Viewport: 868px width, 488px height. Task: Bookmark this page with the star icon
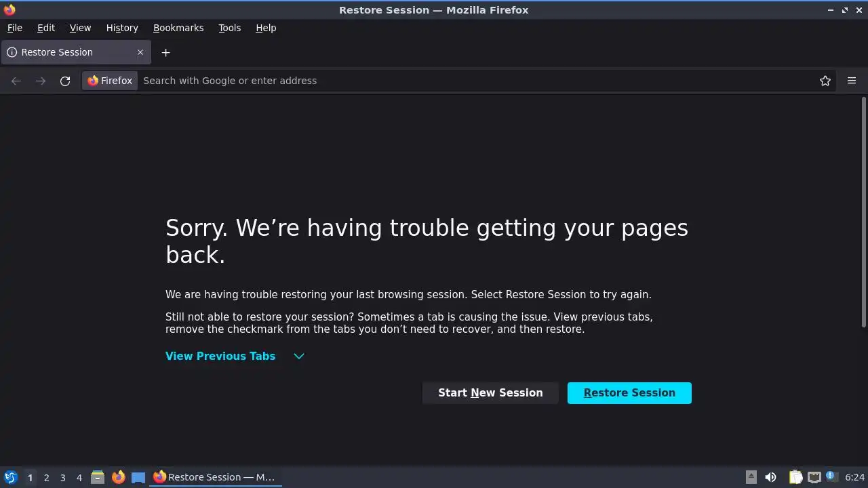tap(825, 81)
